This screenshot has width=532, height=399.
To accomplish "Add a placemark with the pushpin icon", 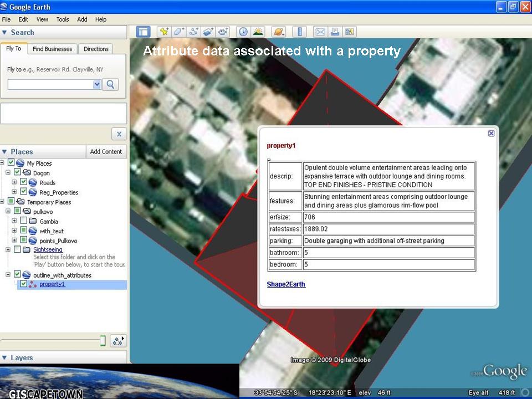I will coord(164,32).
